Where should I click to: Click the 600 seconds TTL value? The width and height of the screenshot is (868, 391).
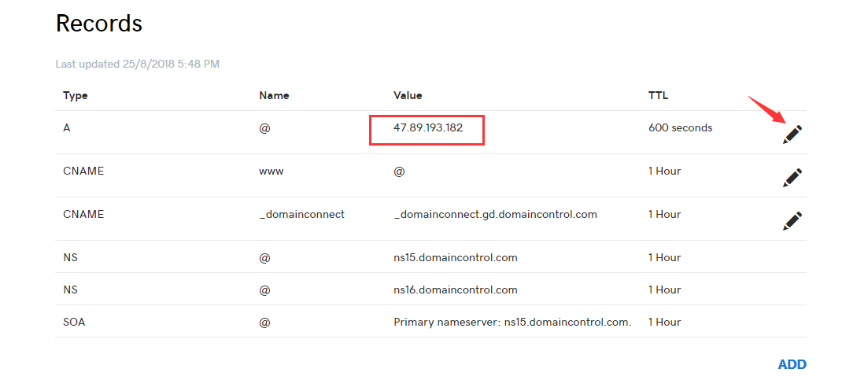680,127
